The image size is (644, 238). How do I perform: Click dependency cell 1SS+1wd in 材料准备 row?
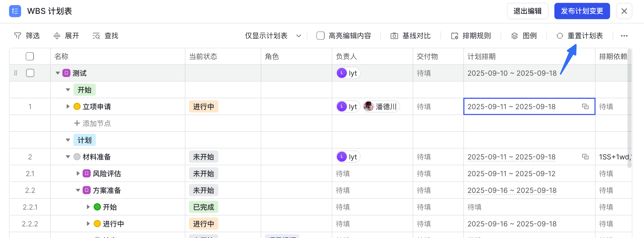(x=613, y=157)
